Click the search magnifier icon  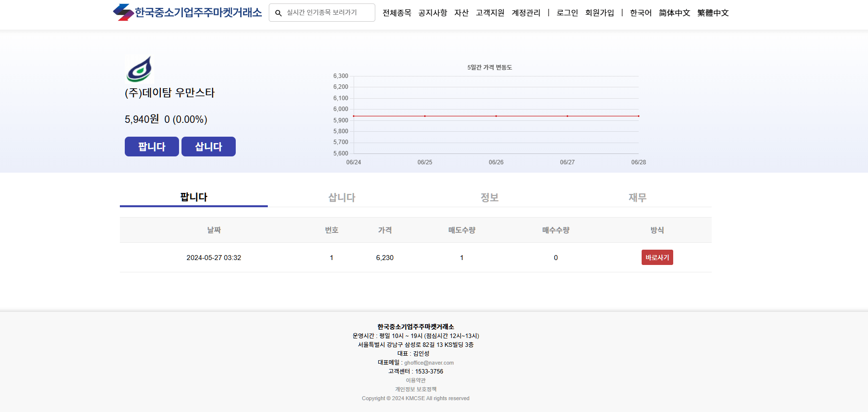click(279, 13)
